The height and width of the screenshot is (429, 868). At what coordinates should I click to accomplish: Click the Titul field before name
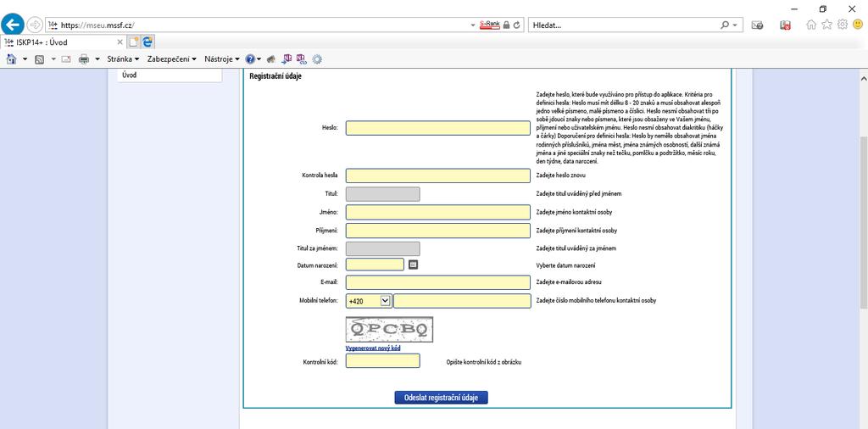[382, 194]
